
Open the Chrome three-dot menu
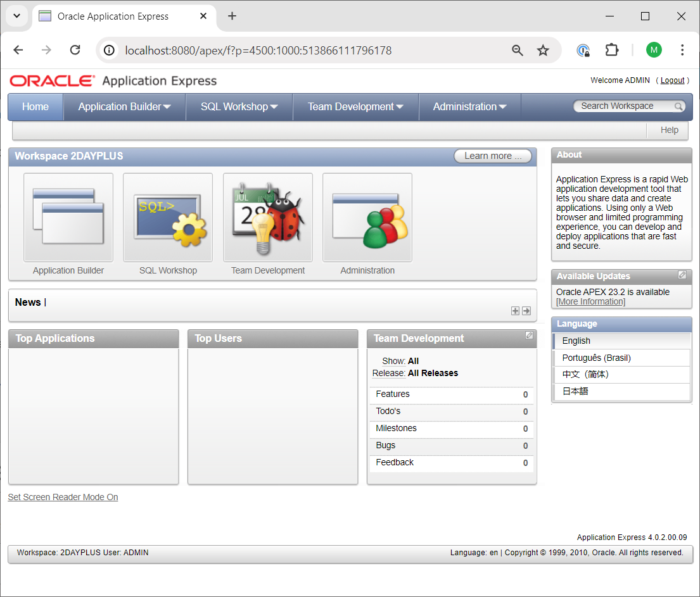[x=682, y=50]
